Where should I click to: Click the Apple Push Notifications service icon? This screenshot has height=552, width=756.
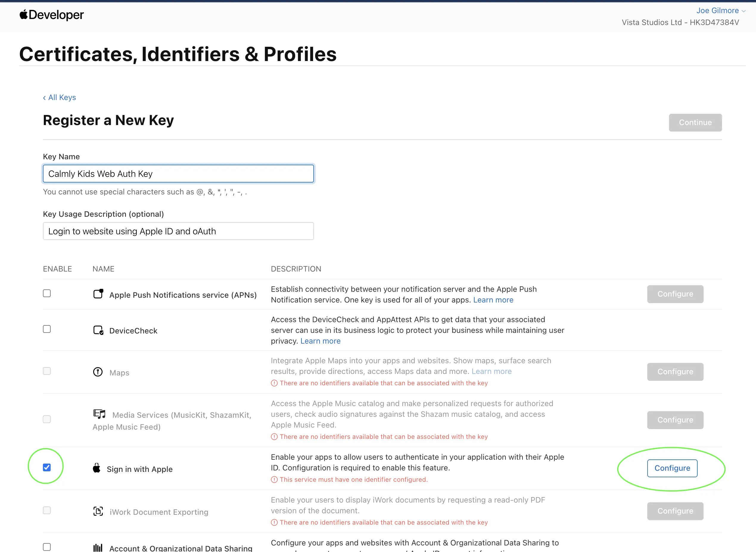click(x=98, y=294)
